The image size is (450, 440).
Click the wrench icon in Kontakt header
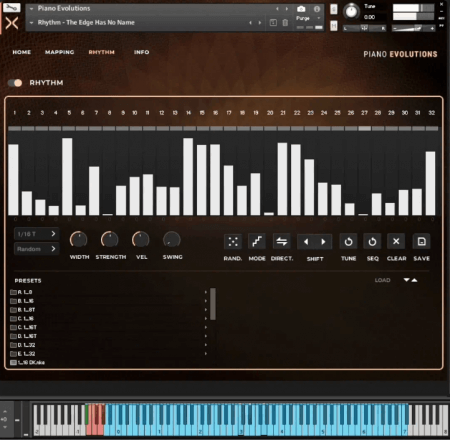pyautogui.click(x=12, y=7)
